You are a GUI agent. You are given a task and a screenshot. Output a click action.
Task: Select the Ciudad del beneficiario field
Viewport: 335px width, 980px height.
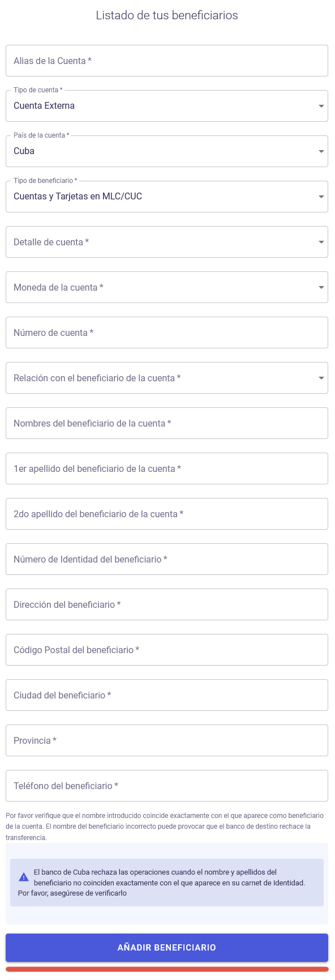pyautogui.click(x=167, y=695)
